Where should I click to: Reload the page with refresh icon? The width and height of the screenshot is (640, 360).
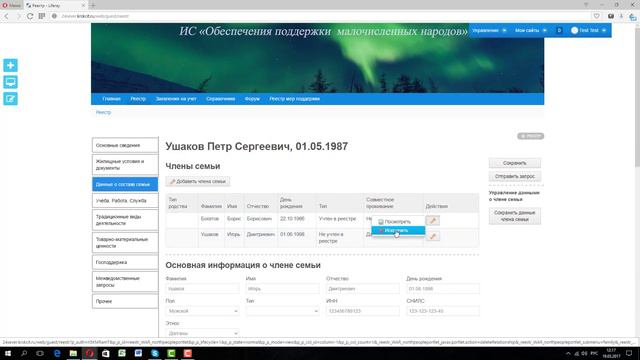[x=30, y=16]
